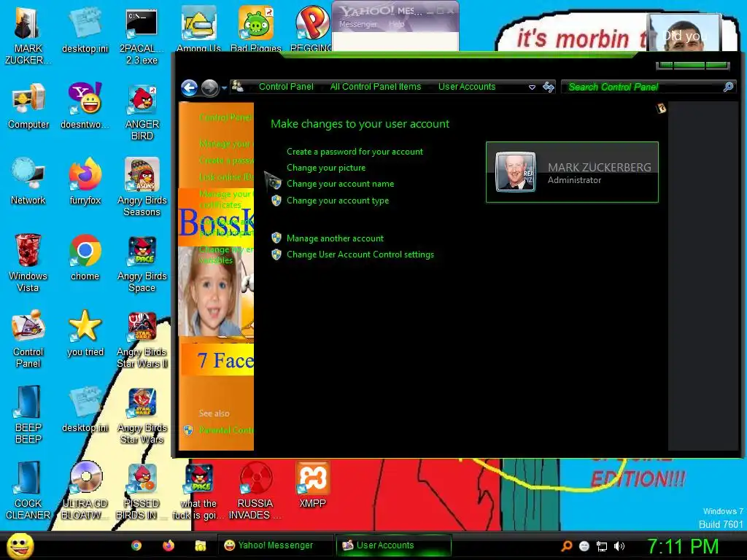Screen dimensions: 747x560
Task: Click the magnifier icon in search box
Action: (728, 87)
